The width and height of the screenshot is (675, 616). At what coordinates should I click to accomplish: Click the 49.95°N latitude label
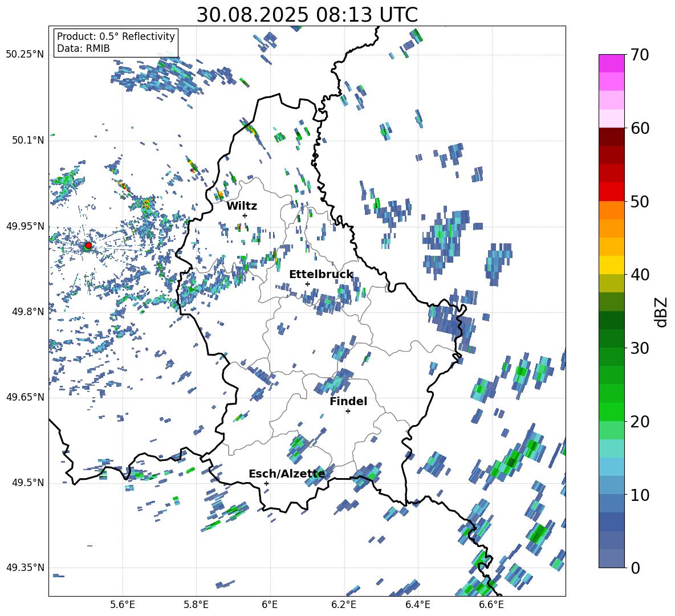pos(25,226)
